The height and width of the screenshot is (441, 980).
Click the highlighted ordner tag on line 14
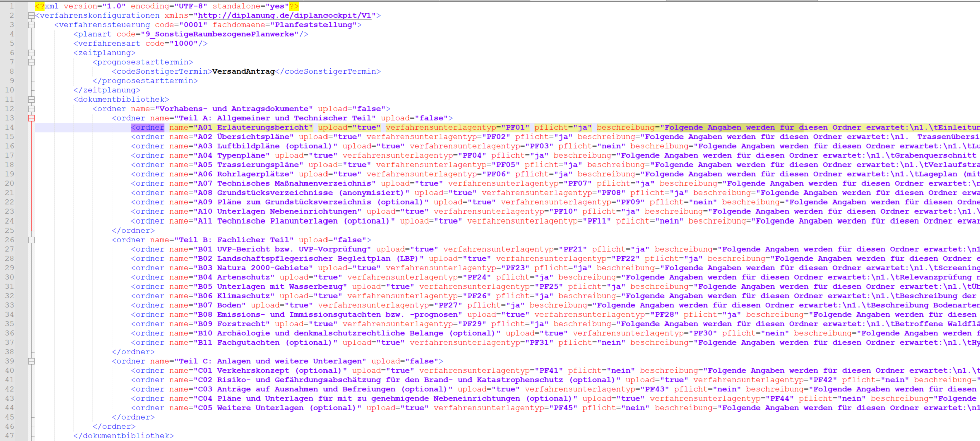click(148, 127)
